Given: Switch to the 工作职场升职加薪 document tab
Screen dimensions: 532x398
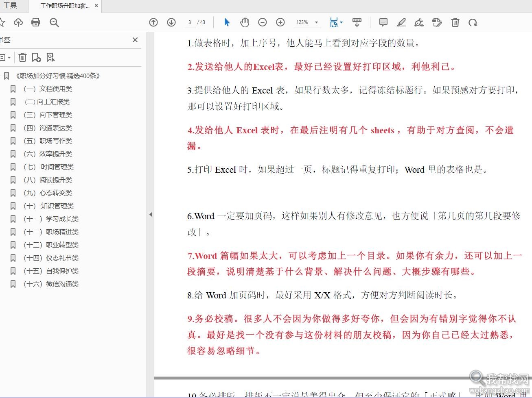Looking at the screenshot, I should pos(64,6).
